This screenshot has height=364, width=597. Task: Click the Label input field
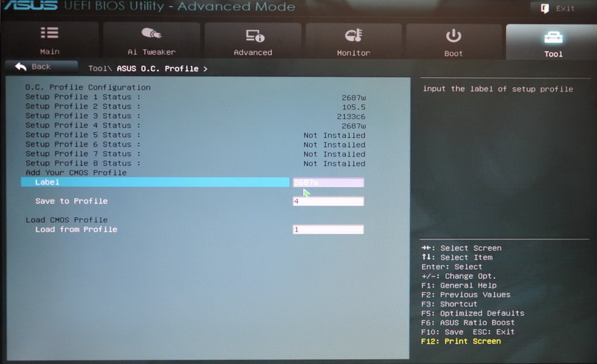[x=328, y=183]
